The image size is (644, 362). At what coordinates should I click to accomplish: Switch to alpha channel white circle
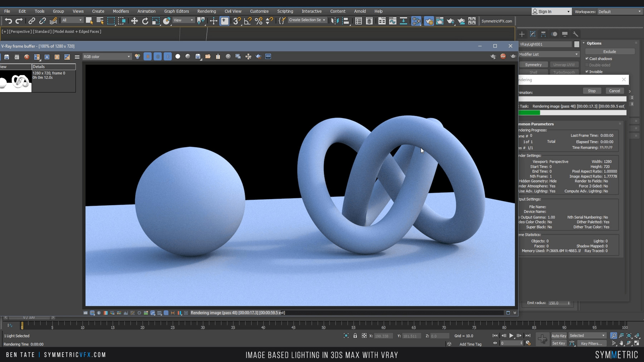point(177,56)
